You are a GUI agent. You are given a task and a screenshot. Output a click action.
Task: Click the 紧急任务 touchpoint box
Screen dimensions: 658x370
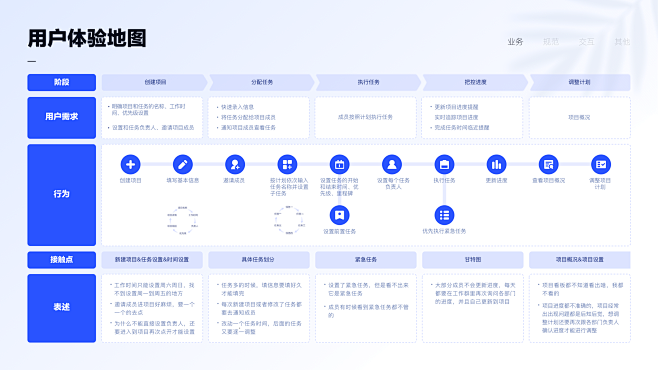(366, 260)
